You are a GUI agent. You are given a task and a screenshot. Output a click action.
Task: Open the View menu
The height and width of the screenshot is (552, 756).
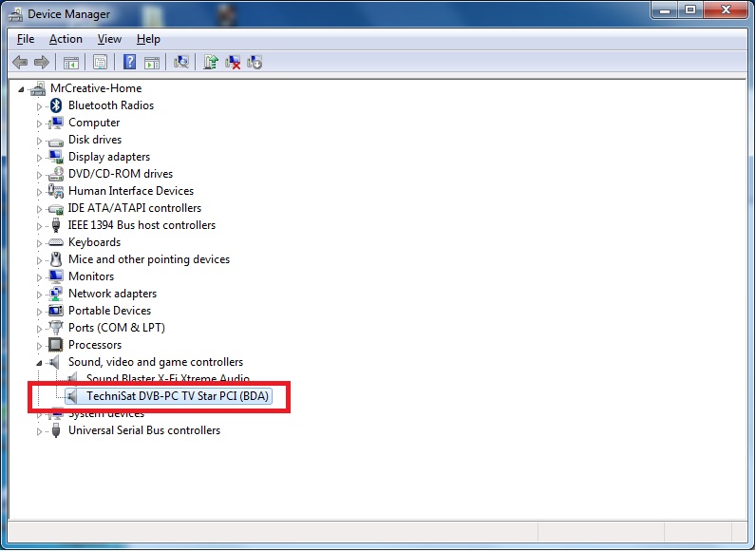(x=109, y=39)
